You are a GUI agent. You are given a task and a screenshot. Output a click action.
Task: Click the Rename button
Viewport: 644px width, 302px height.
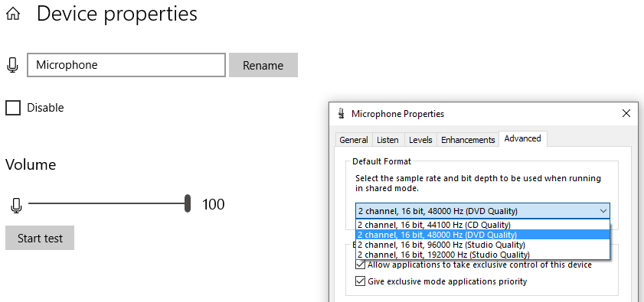pyautogui.click(x=263, y=65)
